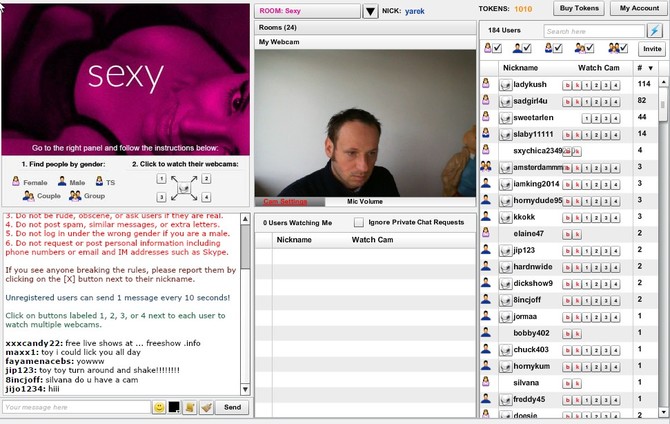
Task: Focus the Your message here input
Action: [x=76, y=407]
